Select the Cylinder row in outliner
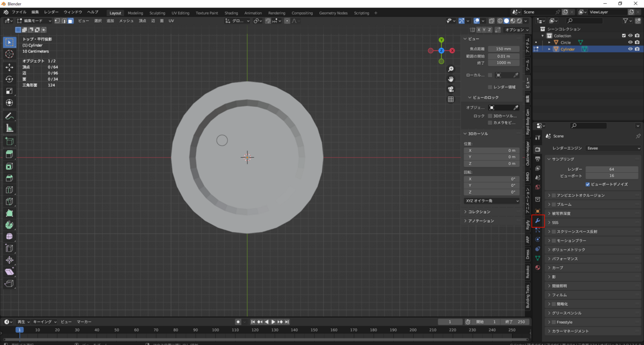 tap(588, 49)
